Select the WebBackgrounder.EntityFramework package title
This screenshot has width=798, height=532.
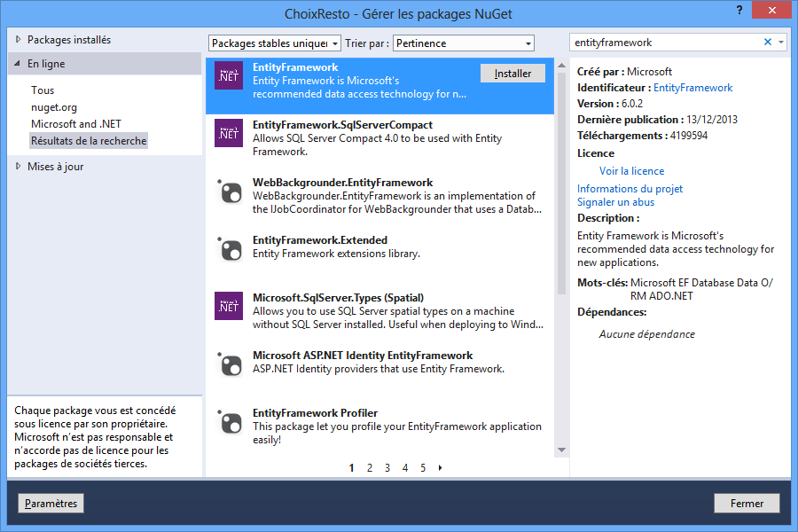342,183
